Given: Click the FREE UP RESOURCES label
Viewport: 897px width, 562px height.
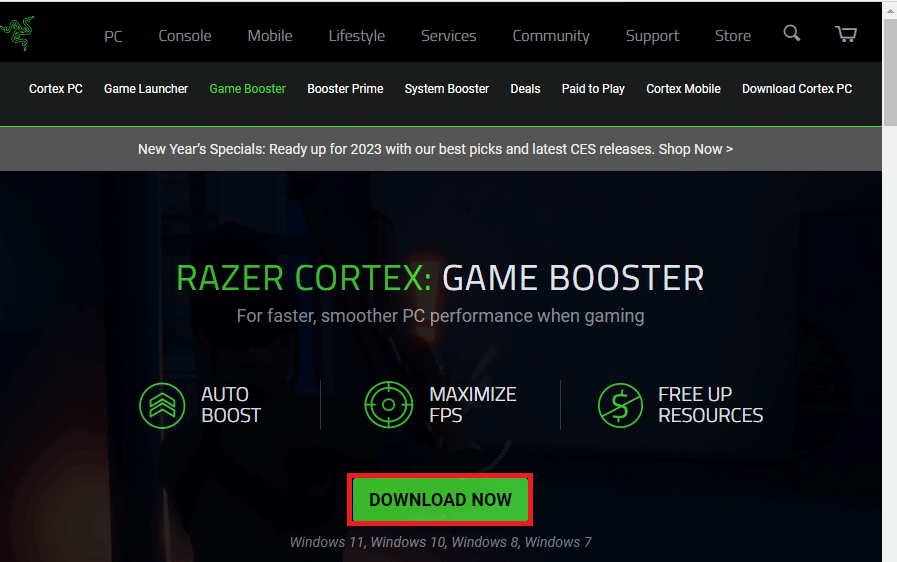Looking at the screenshot, I should tap(711, 405).
